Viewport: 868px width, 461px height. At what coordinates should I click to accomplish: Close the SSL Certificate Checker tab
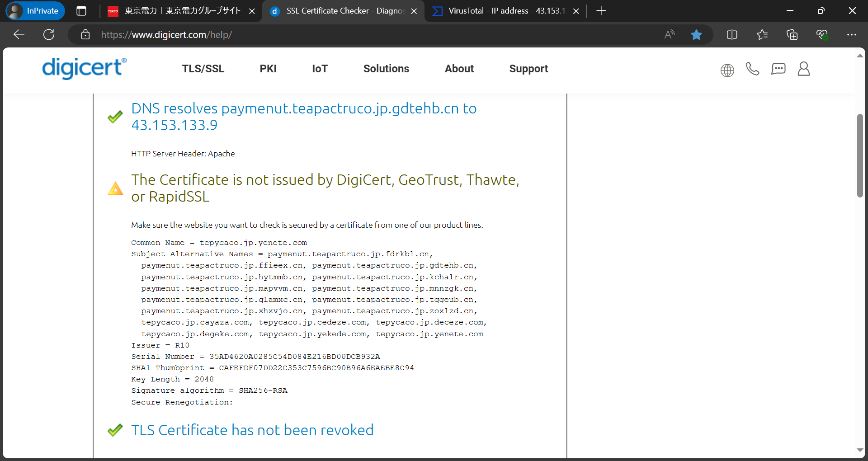click(414, 11)
